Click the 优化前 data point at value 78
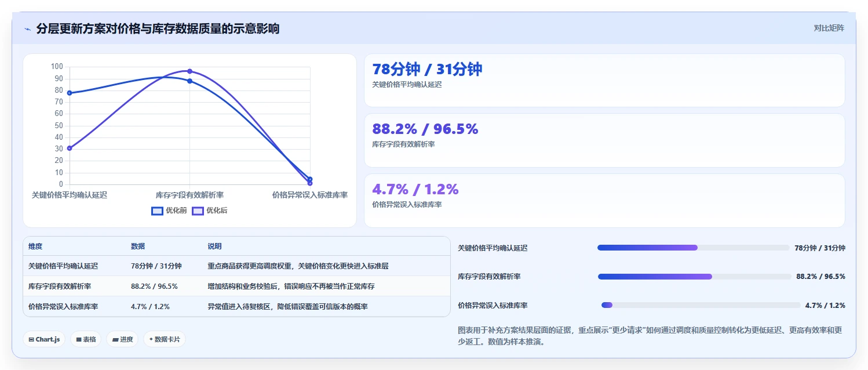The image size is (868, 370). coord(70,93)
